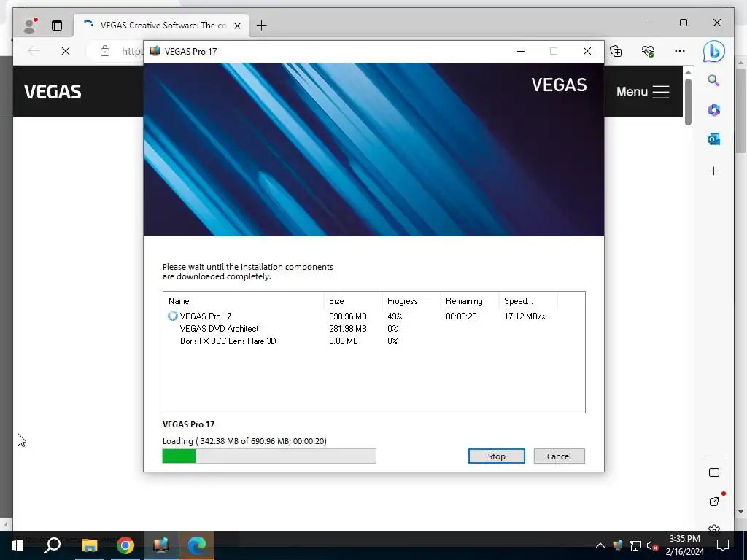Cancel the installer download
Screen dimensions: 747x560
tap(559, 456)
